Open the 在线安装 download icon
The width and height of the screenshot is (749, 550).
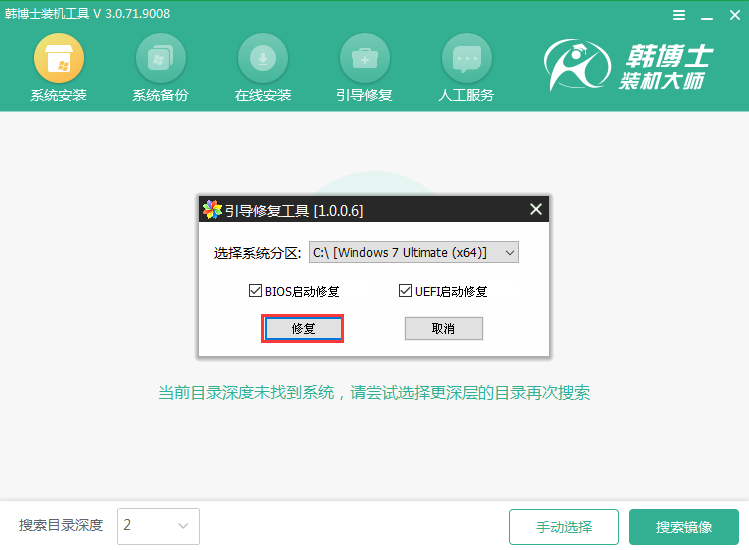tap(262, 58)
